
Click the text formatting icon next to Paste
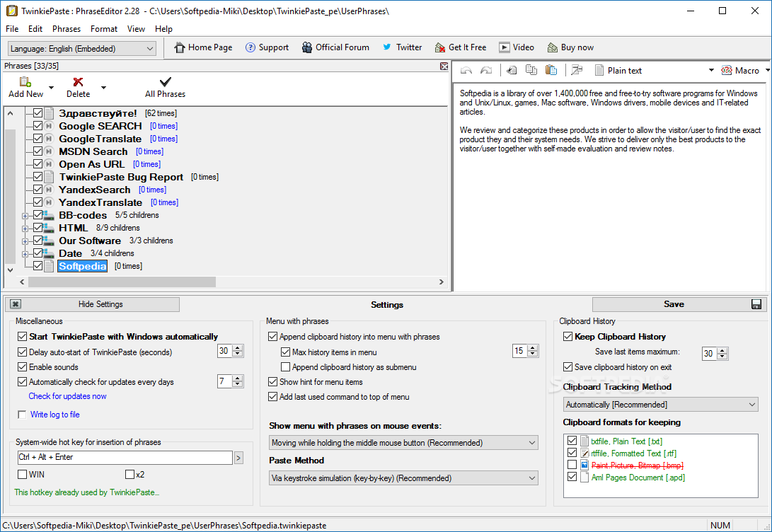577,70
